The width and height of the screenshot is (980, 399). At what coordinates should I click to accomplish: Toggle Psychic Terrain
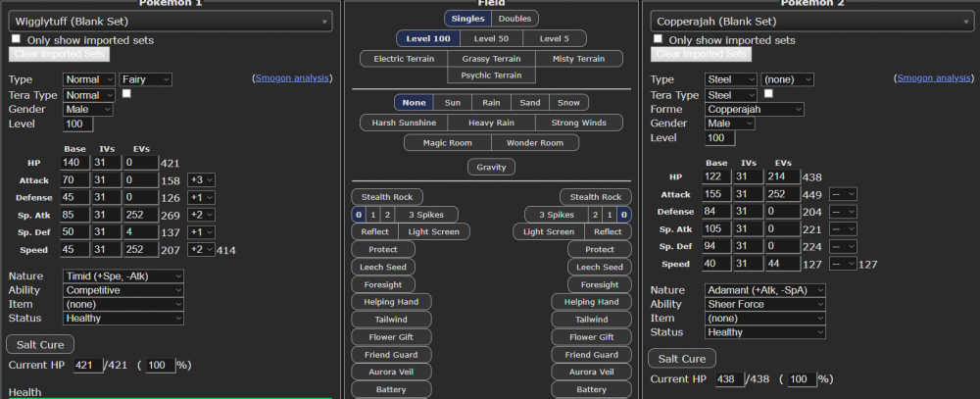[x=491, y=75]
